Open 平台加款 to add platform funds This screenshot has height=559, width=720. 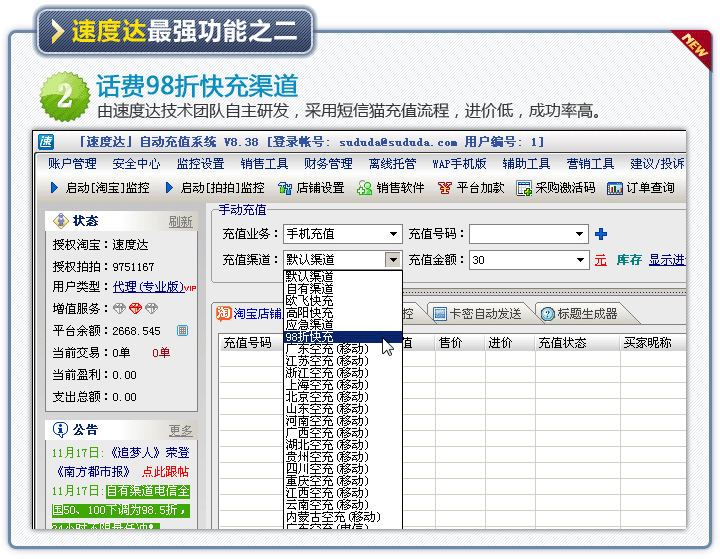(x=471, y=187)
